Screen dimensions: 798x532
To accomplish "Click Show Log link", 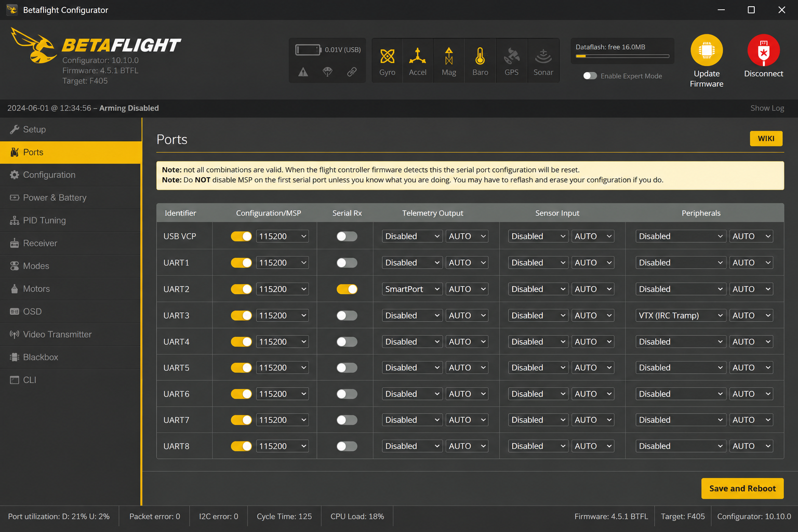I will [x=767, y=108].
